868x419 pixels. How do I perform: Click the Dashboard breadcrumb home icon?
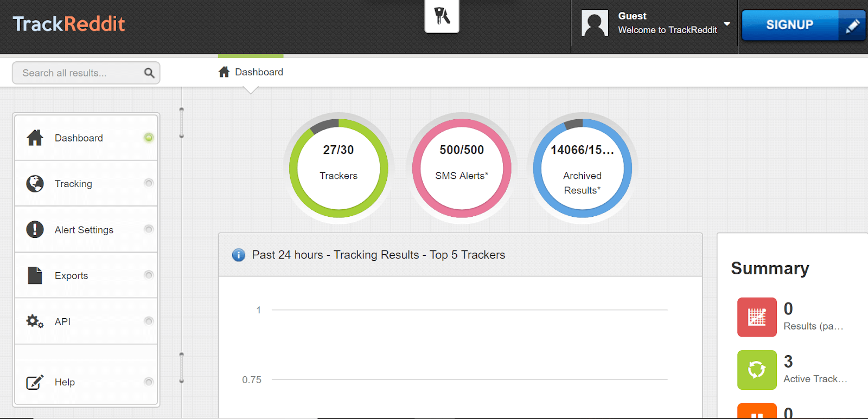tap(224, 72)
